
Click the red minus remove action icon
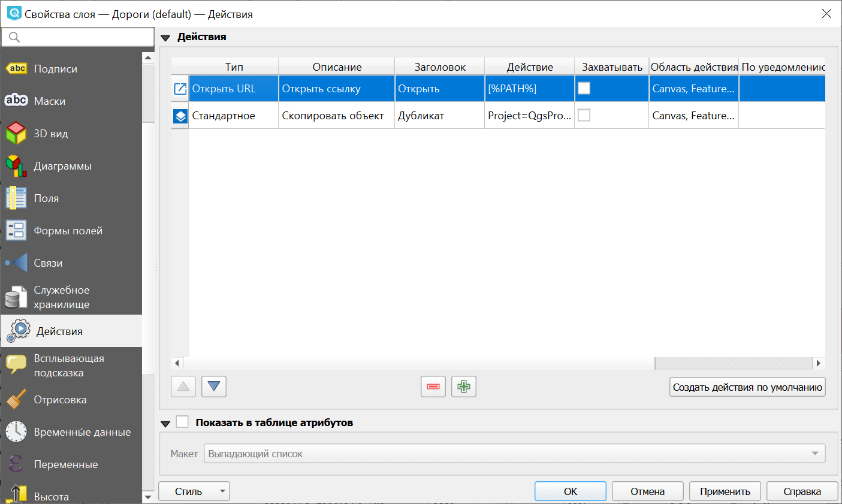433,387
